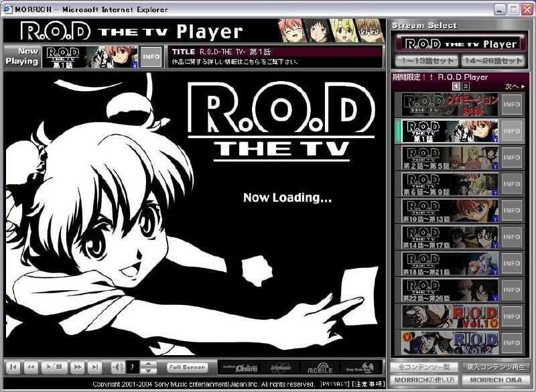The image size is (536, 392).
Task: Switch to Full Screen mode
Action: [x=188, y=367]
